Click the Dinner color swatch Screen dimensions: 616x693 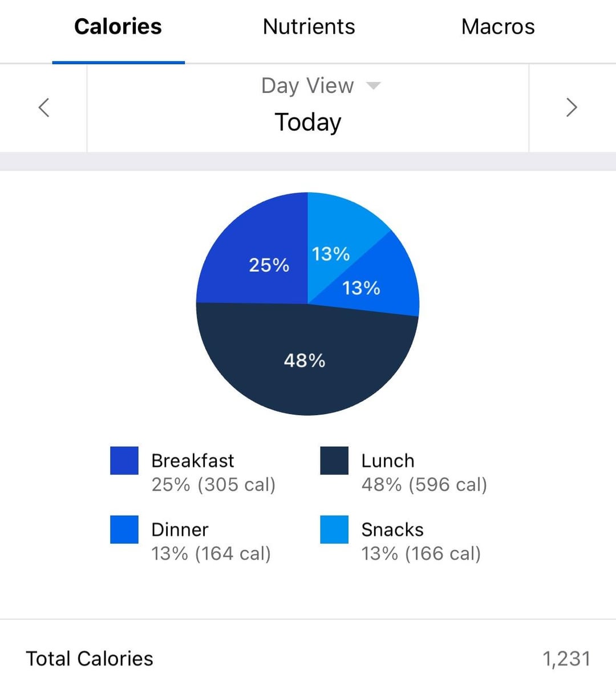124,530
